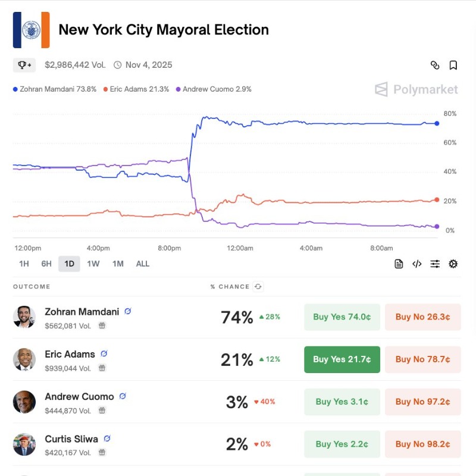Switch chart range to 1W
476x476 pixels.
pos(93,264)
